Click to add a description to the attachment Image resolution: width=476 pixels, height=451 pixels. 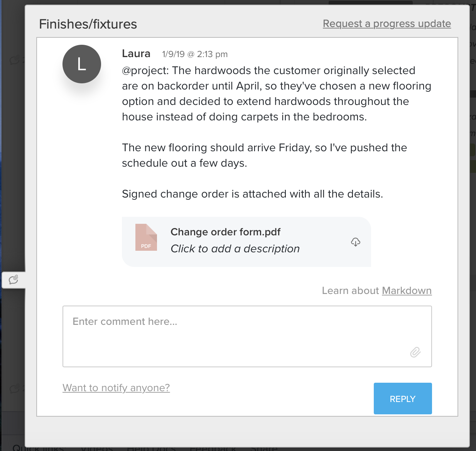[x=235, y=249]
